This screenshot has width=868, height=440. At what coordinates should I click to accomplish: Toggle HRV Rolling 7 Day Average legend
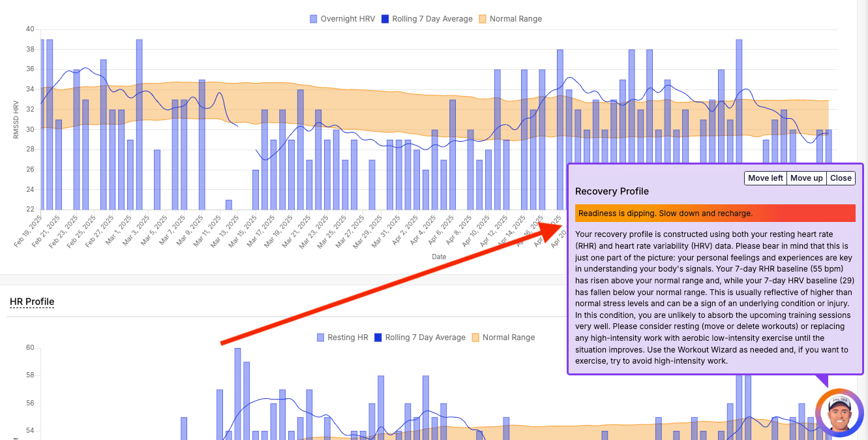pyautogui.click(x=427, y=19)
